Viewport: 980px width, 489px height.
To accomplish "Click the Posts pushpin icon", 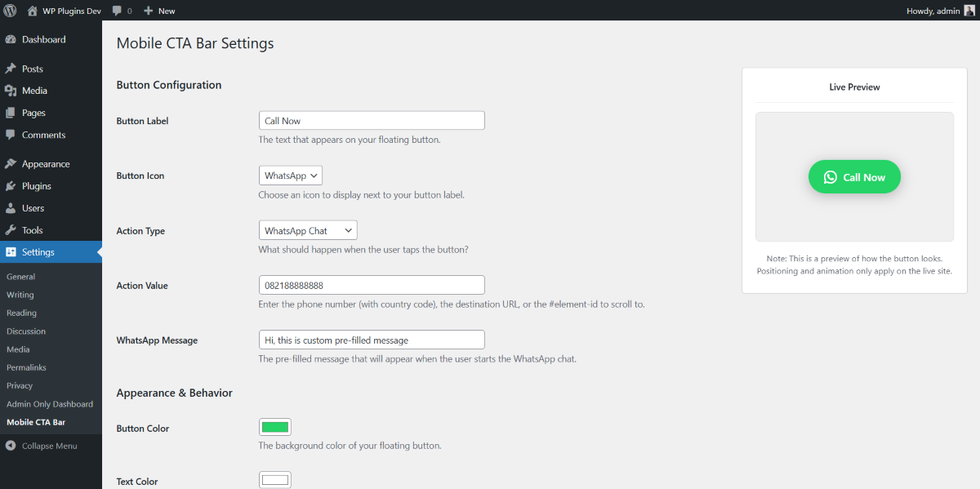I will 11,69.
